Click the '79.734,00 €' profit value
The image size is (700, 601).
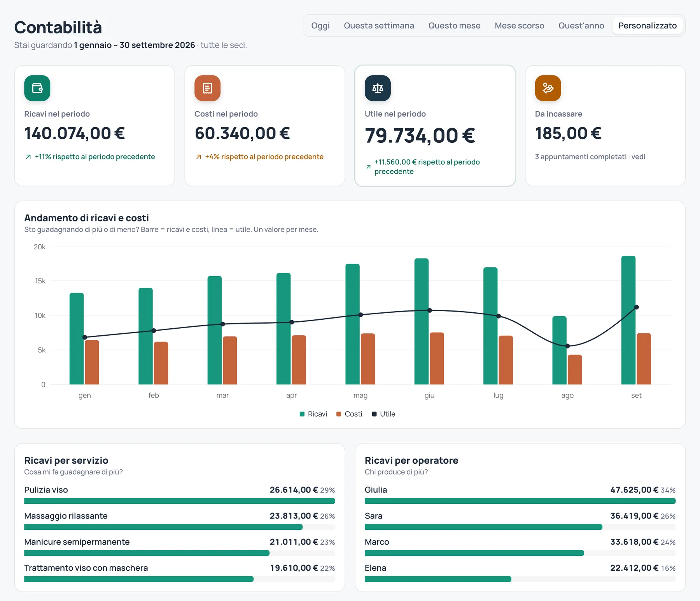point(420,136)
